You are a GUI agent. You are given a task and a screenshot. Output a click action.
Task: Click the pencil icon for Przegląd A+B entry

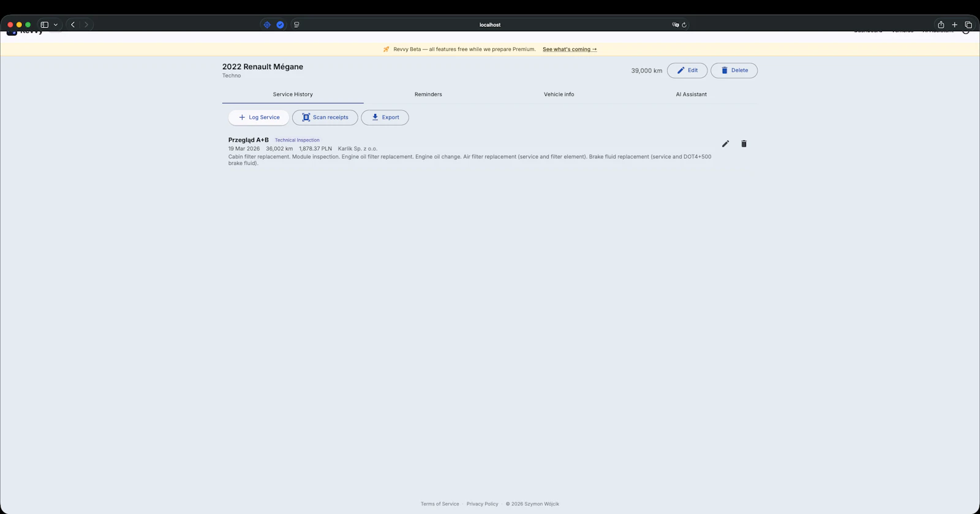click(725, 144)
